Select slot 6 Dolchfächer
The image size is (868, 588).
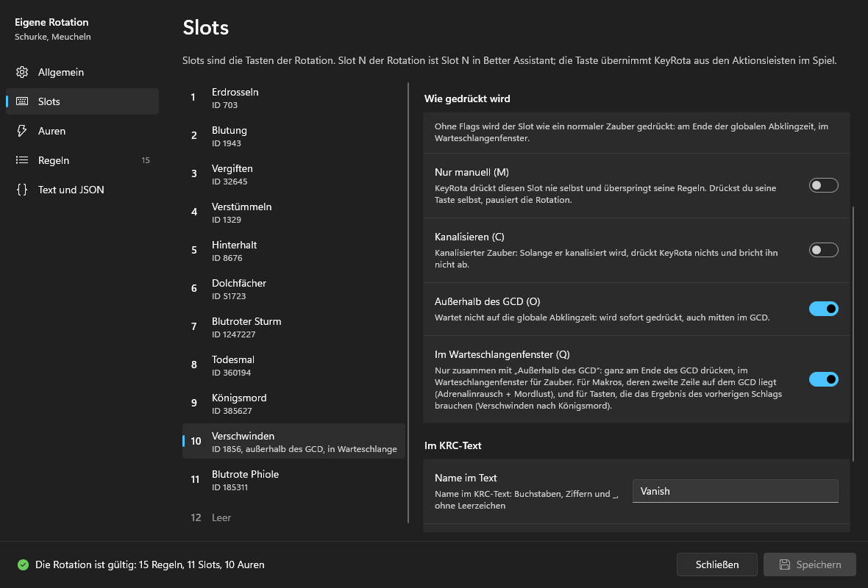pos(294,289)
